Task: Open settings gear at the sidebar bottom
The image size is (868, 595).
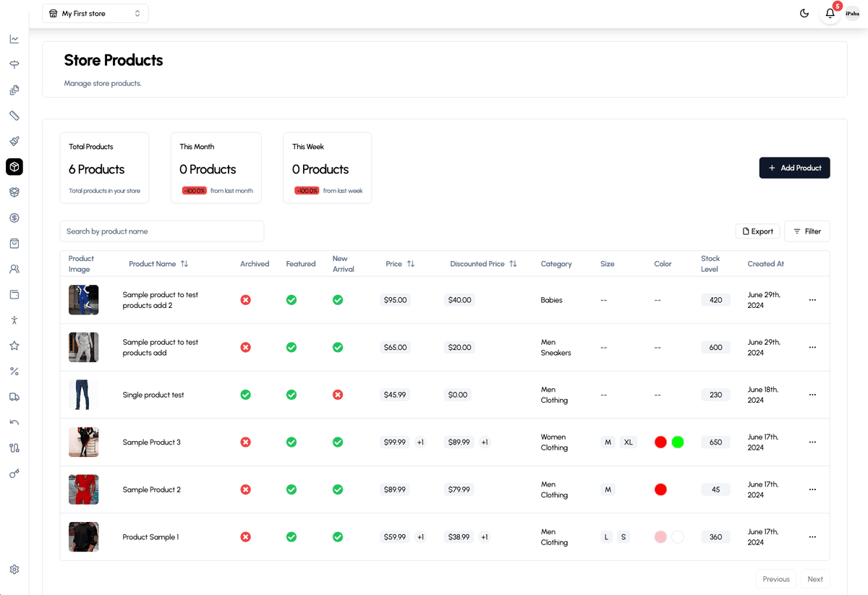Action: [x=14, y=570]
